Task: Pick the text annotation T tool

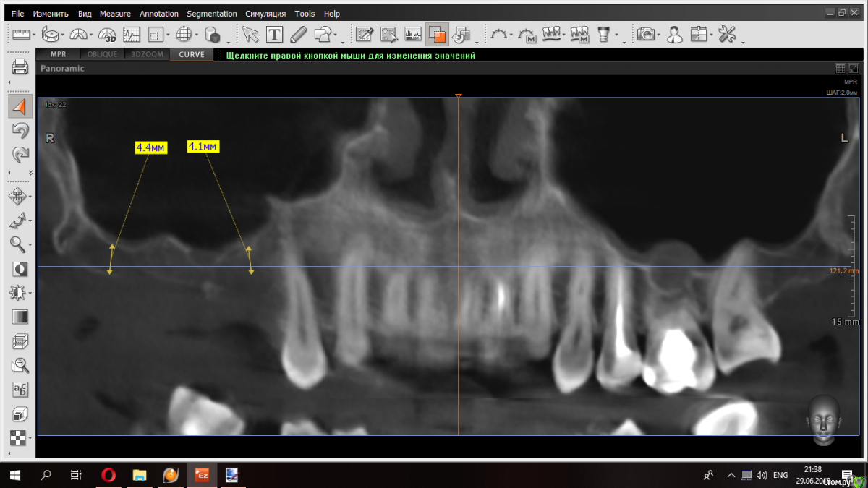Action: pos(274,34)
